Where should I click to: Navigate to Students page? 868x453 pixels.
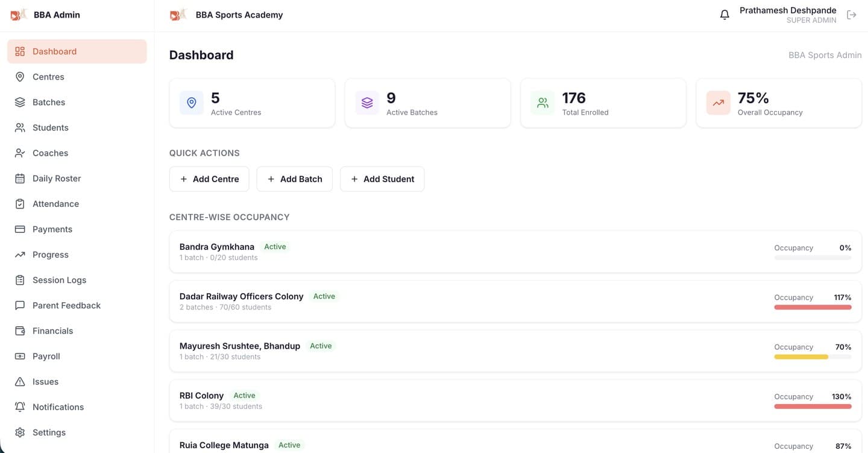point(77,127)
